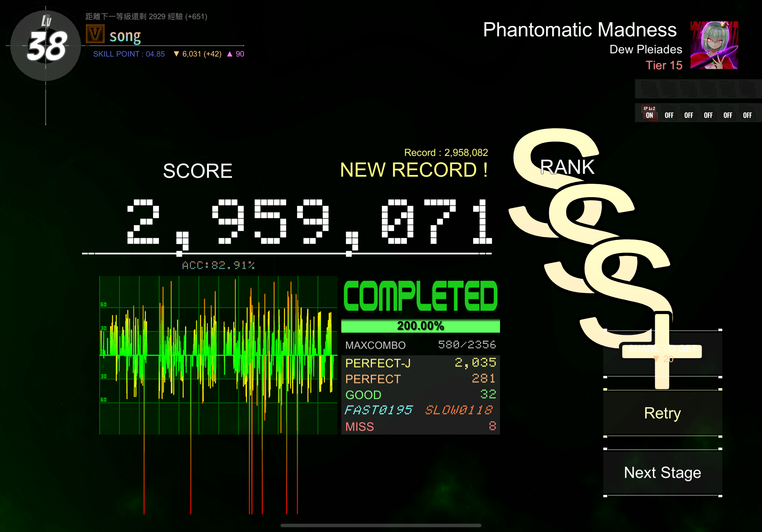Tap the Tier 15 difficulty label
The image size is (762, 532).
664,65
